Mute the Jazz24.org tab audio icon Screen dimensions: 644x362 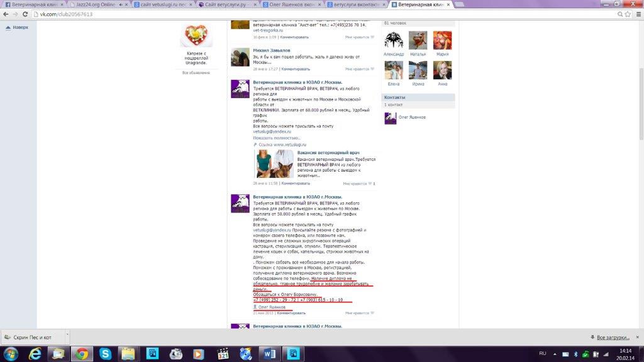[x=121, y=4]
